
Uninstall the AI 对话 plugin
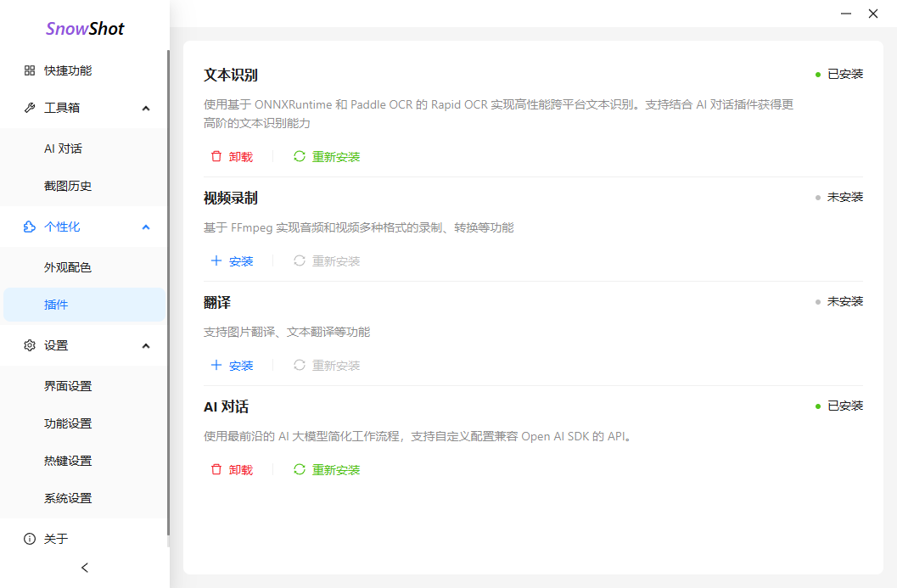[233, 470]
